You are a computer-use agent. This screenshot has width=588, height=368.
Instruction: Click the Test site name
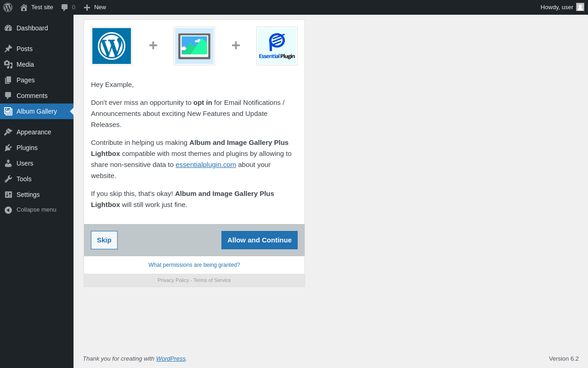[42, 7]
